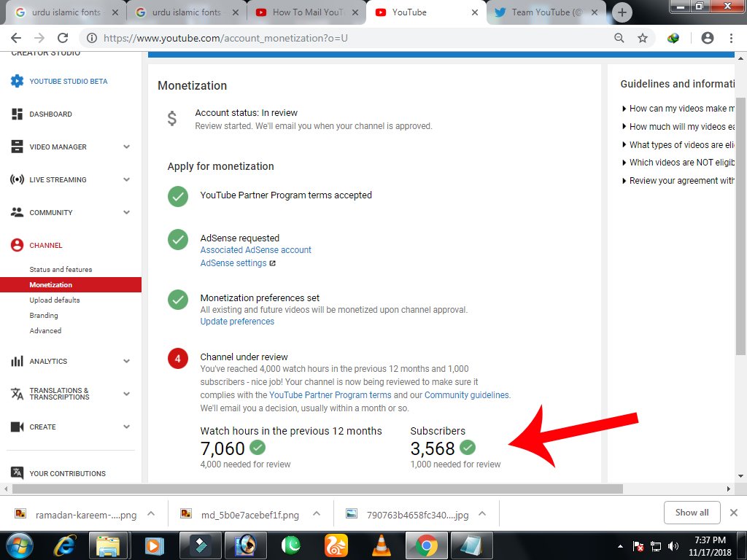Launch Internet Explorer from taskbar
Image resolution: width=747 pixels, height=560 pixels.
tap(66, 545)
